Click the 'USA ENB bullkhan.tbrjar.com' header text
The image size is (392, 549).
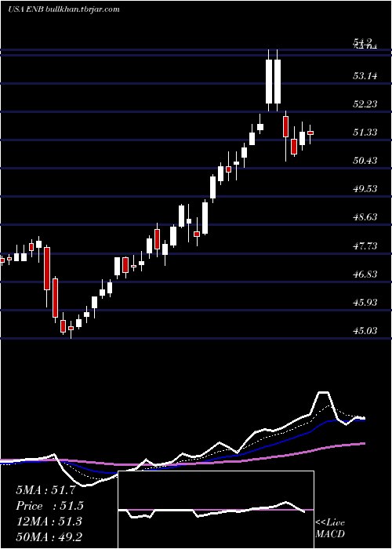click(64, 9)
